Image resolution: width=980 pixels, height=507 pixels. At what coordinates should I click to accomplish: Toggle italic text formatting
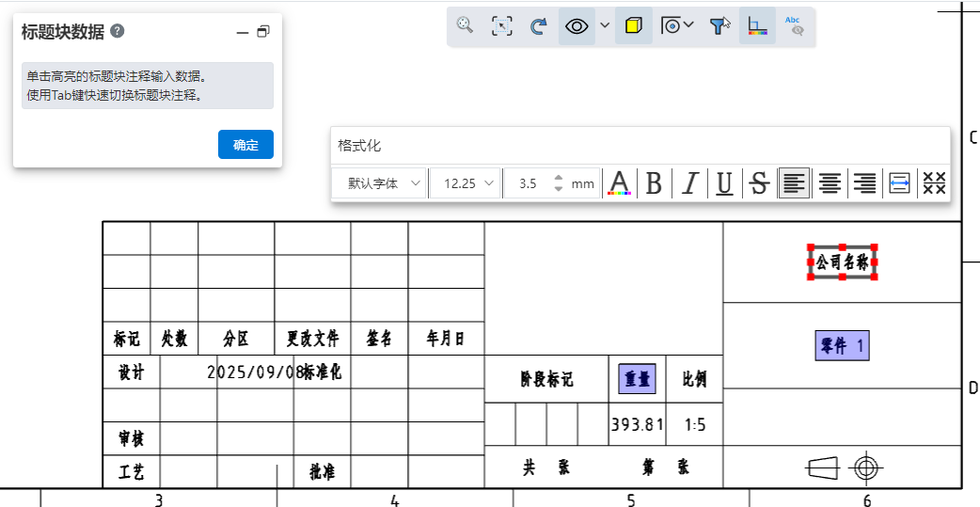pyautogui.click(x=689, y=183)
